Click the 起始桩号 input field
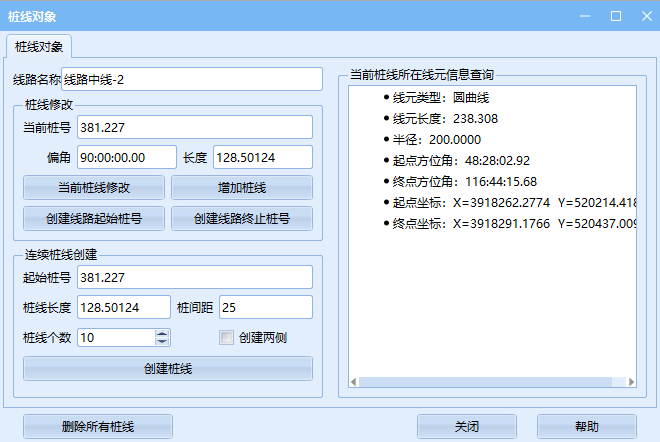Viewport: 660px width, 442px height. 194,276
